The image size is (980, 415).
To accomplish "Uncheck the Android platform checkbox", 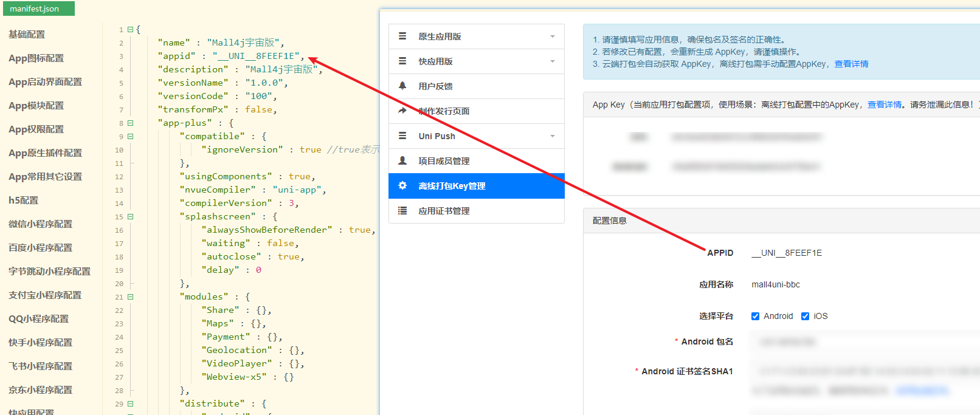I will click(x=755, y=316).
